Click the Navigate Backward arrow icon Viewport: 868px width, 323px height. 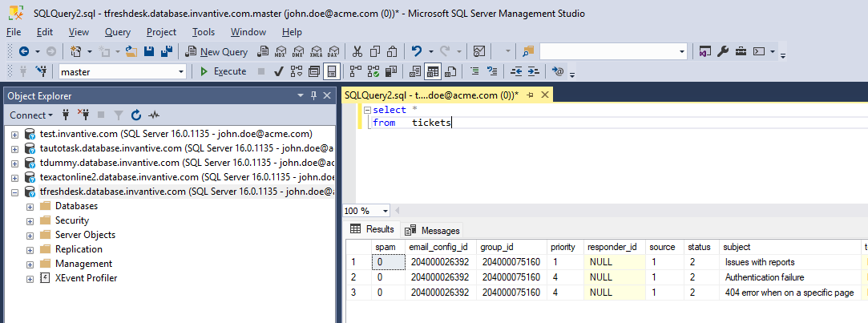click(24, 51)
